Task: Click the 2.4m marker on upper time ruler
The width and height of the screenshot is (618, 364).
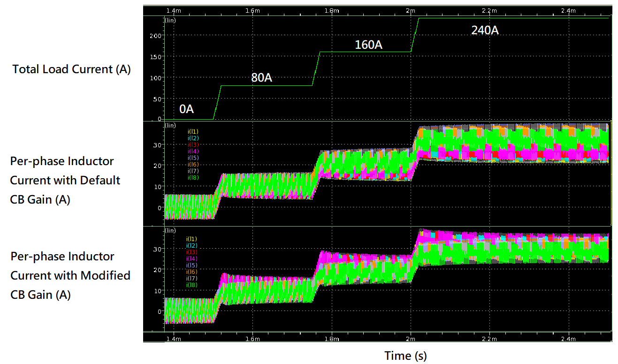Action: tap(568, 11)
